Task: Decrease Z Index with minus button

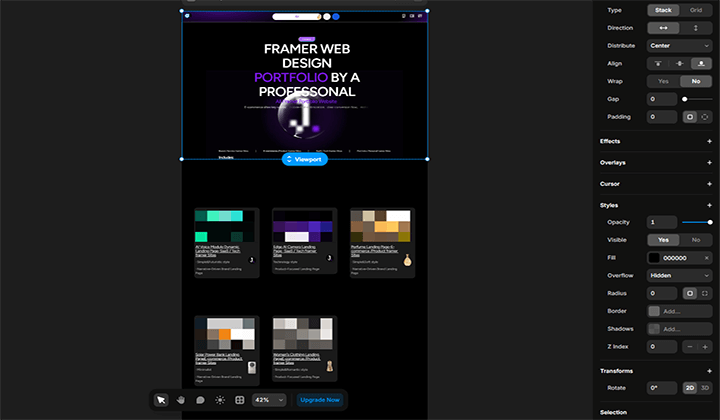Action: tap(690, 347)
